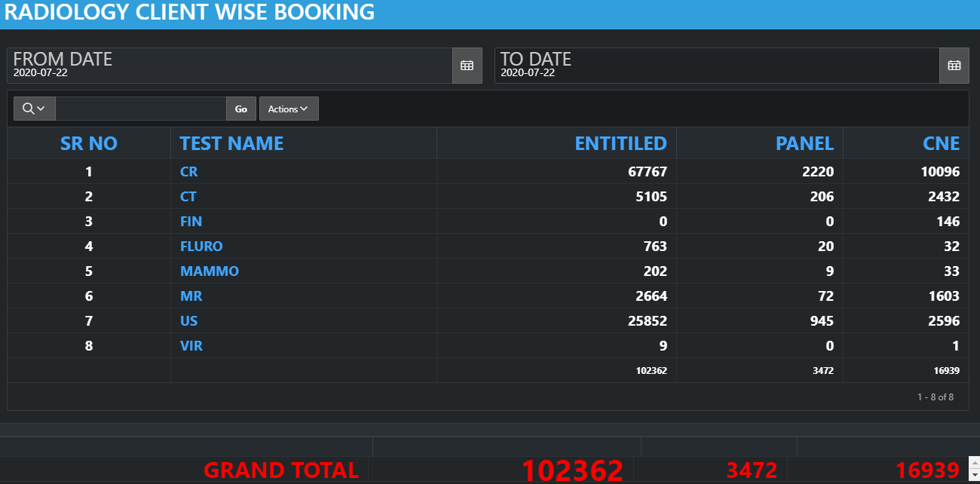980x484 pixels.
Task: Select the CT CNE value 2432
Action: point(944,197)
